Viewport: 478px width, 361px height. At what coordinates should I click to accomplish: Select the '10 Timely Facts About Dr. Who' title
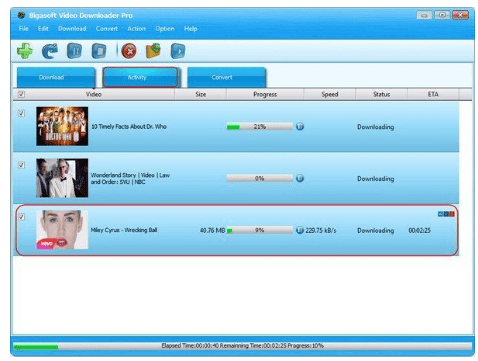pos(129,127)
